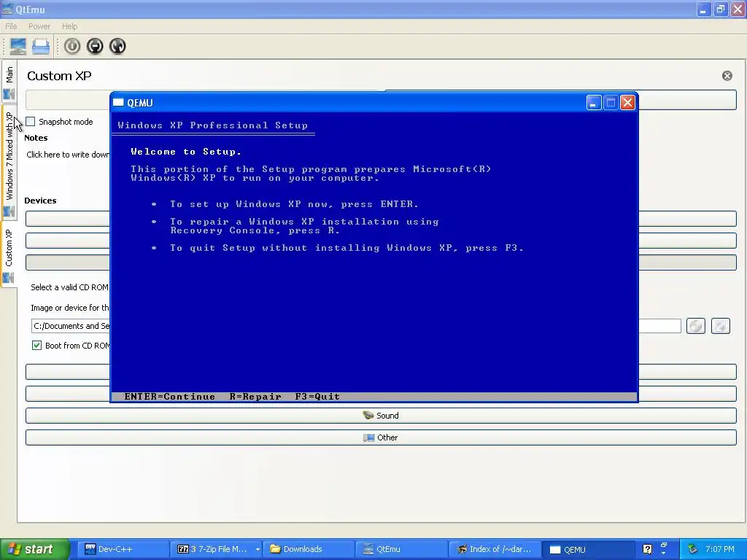This screenshot has height=560, width=747.
Task: Uncheck Boot from CD ROM checkbox
Action: (36, 345)
